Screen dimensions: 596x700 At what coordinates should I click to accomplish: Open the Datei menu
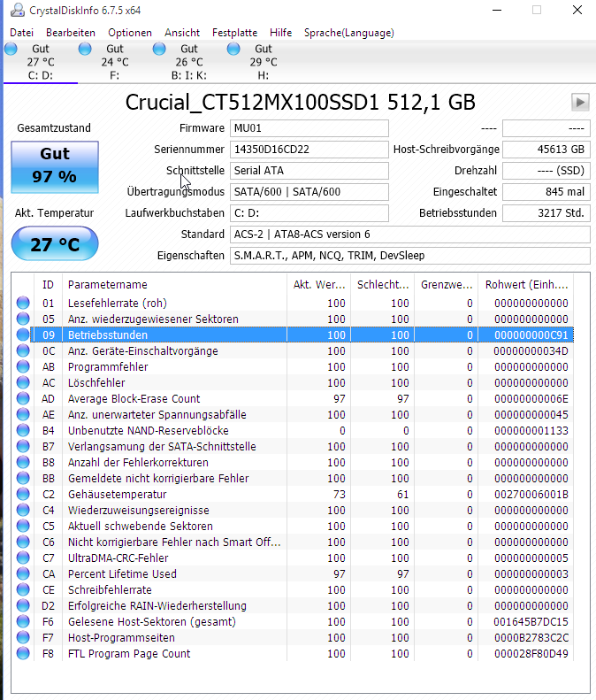coord(21,33)
